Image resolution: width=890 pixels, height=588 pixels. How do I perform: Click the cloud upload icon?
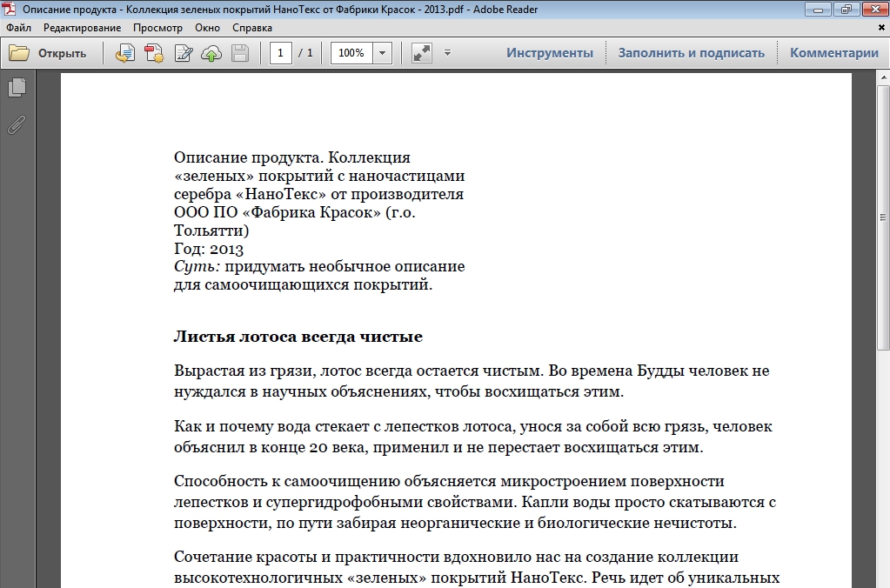coord(211,53)
